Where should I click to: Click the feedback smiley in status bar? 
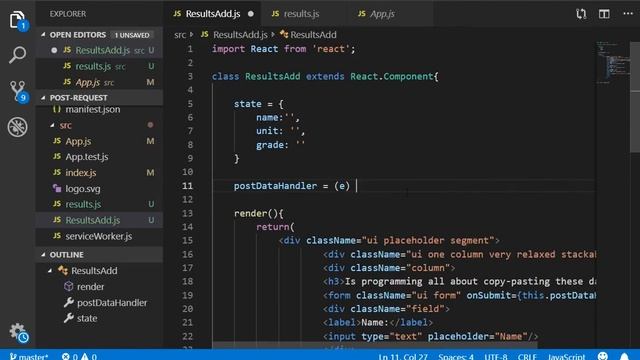pyautogui.click(x=603, y=356)
